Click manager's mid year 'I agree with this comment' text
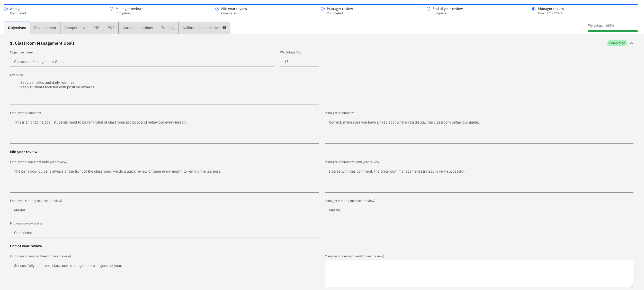644x290 pixels. (x=397, y=171)
